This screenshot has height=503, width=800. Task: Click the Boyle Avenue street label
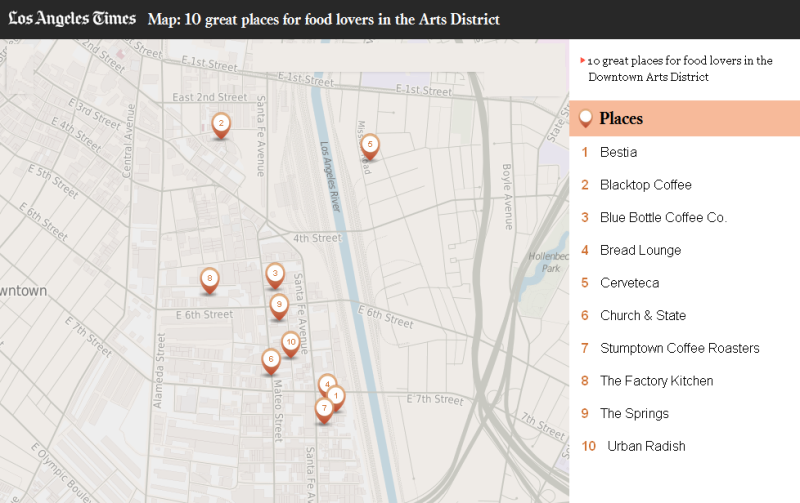pos(507,196)
